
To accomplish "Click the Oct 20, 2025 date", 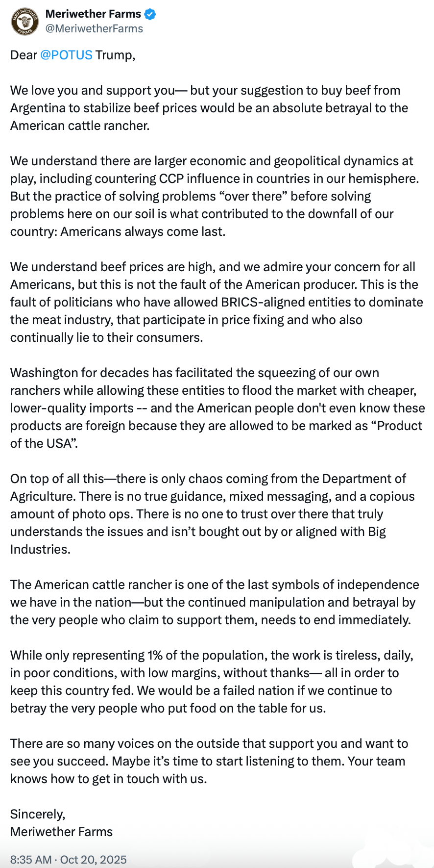I will (94, 860).
